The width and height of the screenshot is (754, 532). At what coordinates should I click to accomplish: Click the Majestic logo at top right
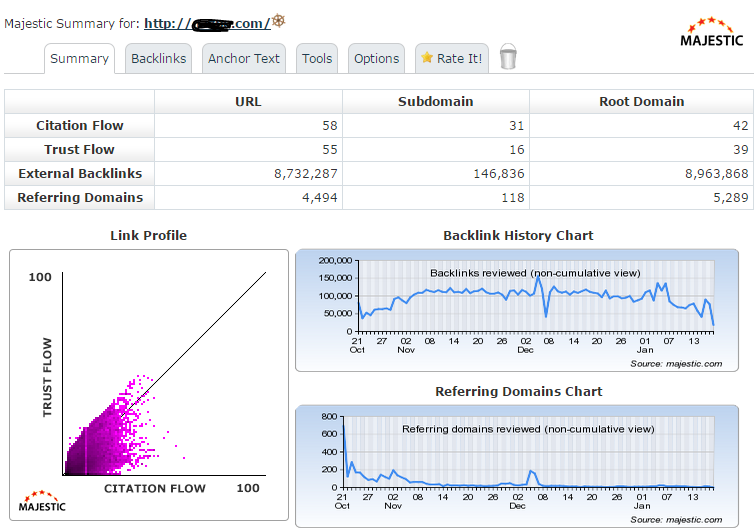[711, 32]
